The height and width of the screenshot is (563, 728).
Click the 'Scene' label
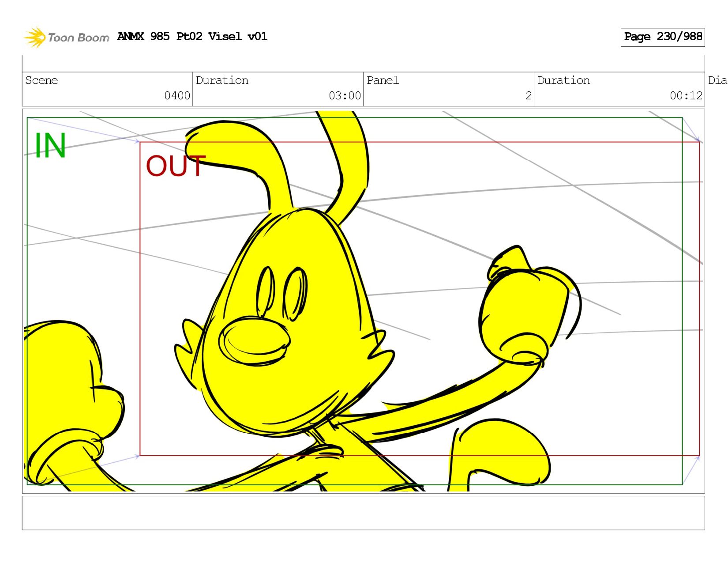41,80
